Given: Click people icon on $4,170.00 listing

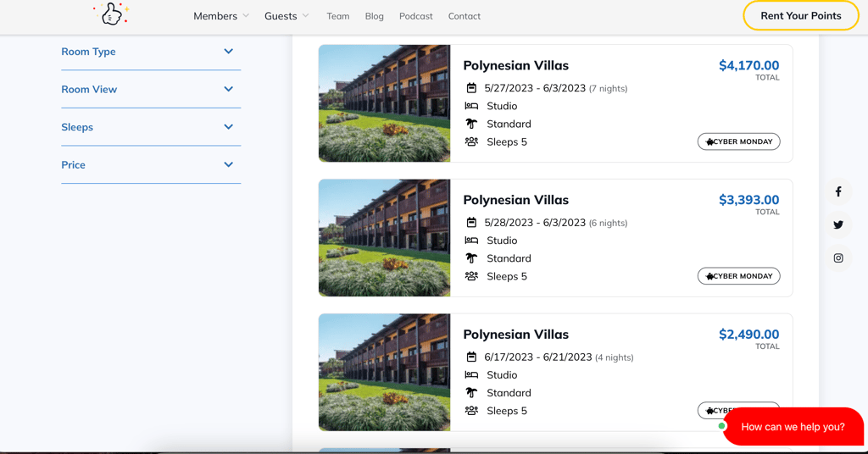Looking at the screenshot, I should click(x=471, y=141).
